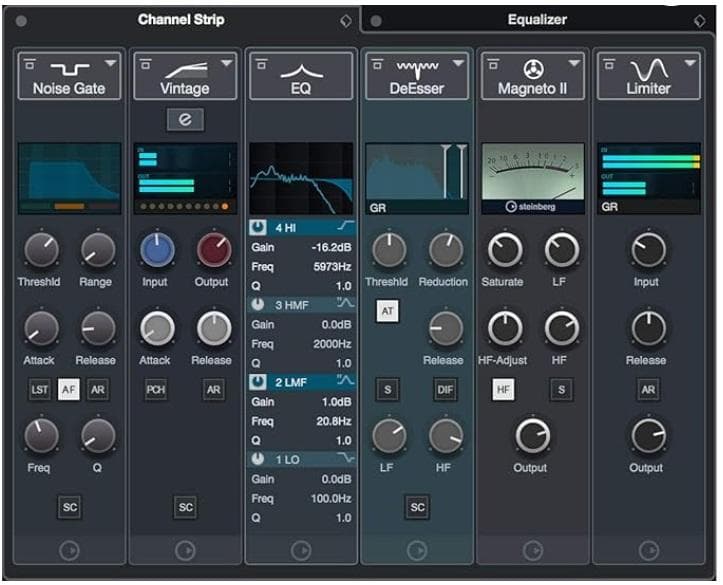Toggle the Magneto II HF button

(x=503, y=390)
